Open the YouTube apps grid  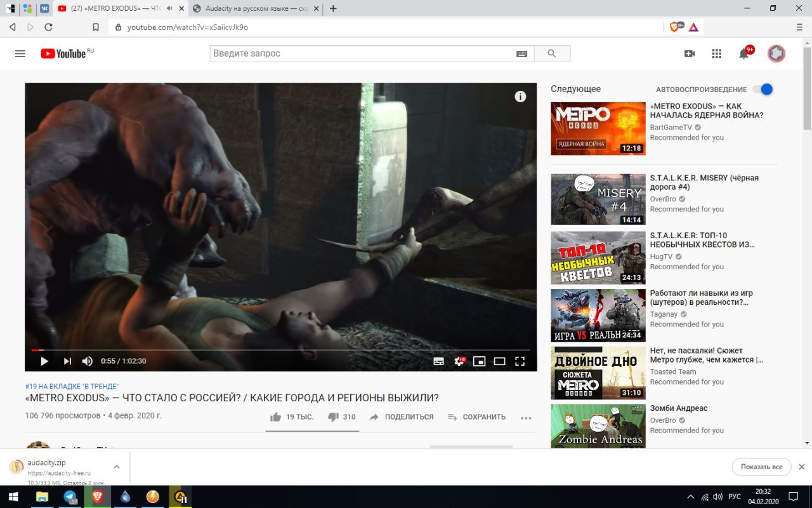coord(717,54)
